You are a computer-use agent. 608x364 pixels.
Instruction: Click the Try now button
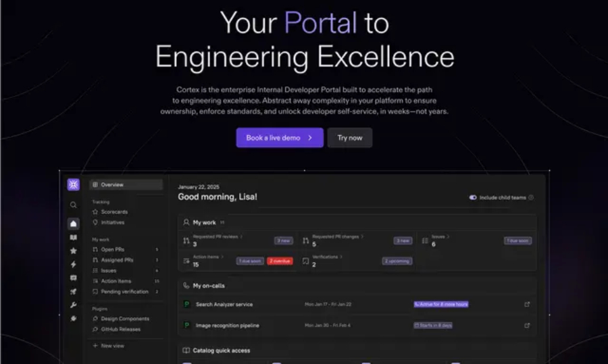350,138
